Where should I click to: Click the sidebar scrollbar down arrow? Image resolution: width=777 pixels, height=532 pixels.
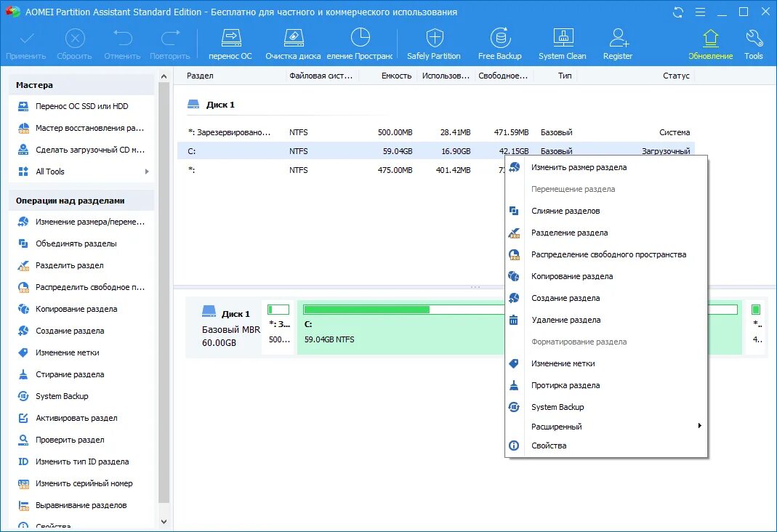[x=164, y=522]
